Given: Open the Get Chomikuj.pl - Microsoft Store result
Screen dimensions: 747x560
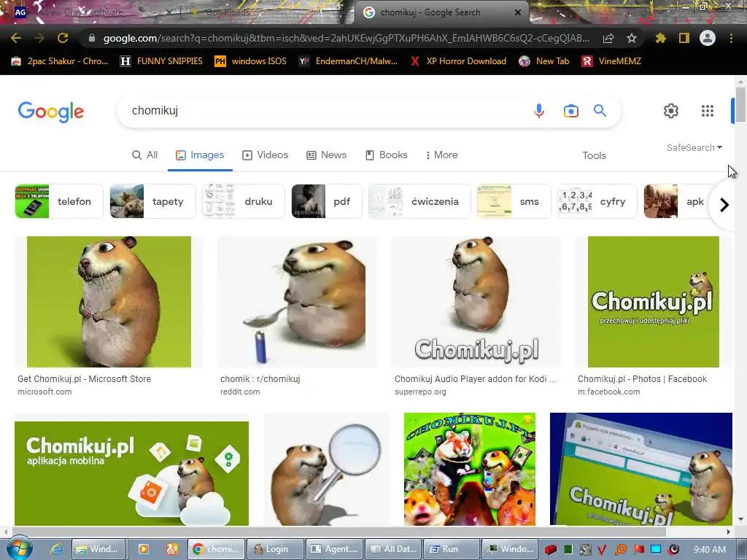Looking at the screenshot, I should coord(85,379).
